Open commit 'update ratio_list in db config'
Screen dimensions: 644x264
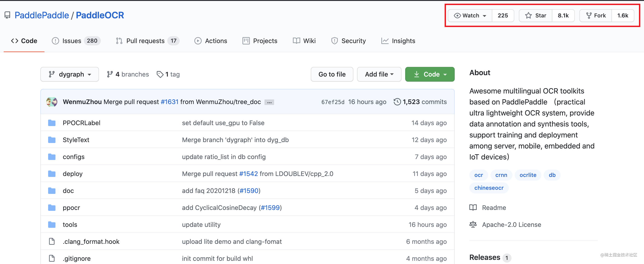[224, 157]
